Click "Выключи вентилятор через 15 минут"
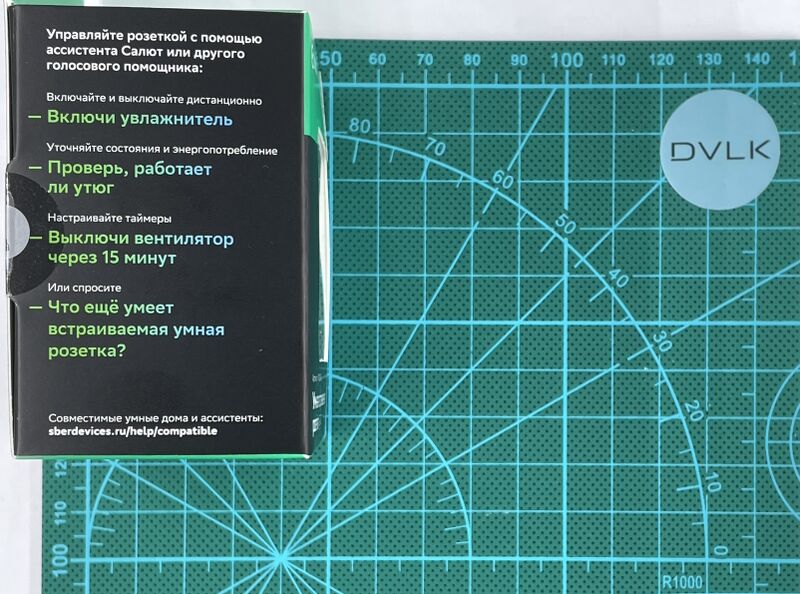800x594 pixels. (141, 248)
